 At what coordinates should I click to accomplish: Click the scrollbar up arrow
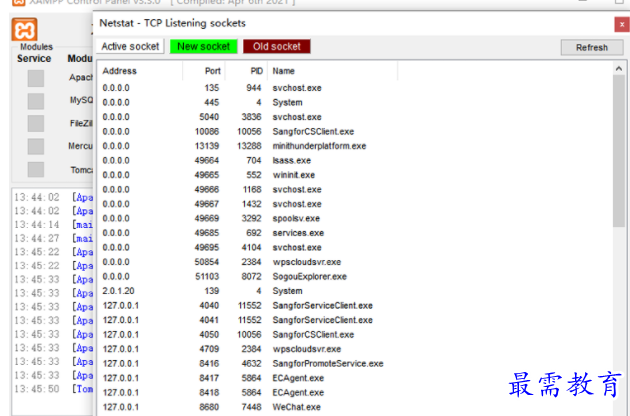[619, 69]
